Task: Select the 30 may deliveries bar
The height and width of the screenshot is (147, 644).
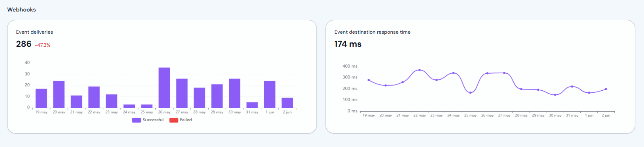Action: coord(235,93)
